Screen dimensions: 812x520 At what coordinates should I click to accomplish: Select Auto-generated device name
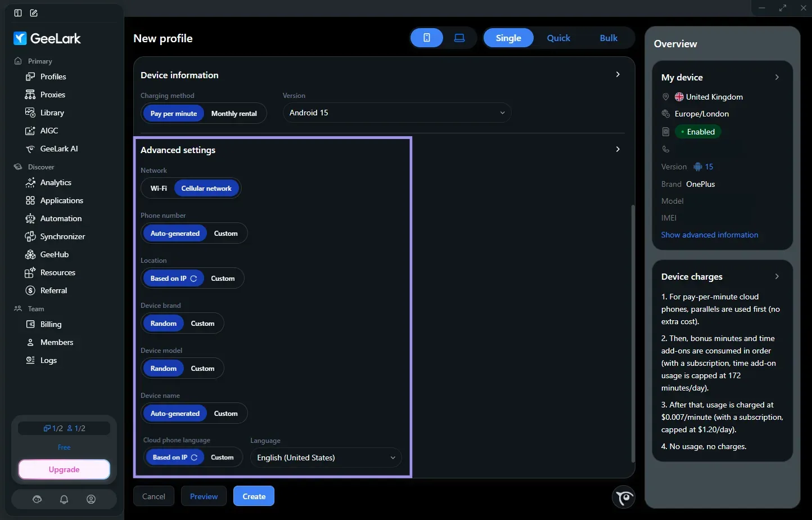[x=175, y=413]
